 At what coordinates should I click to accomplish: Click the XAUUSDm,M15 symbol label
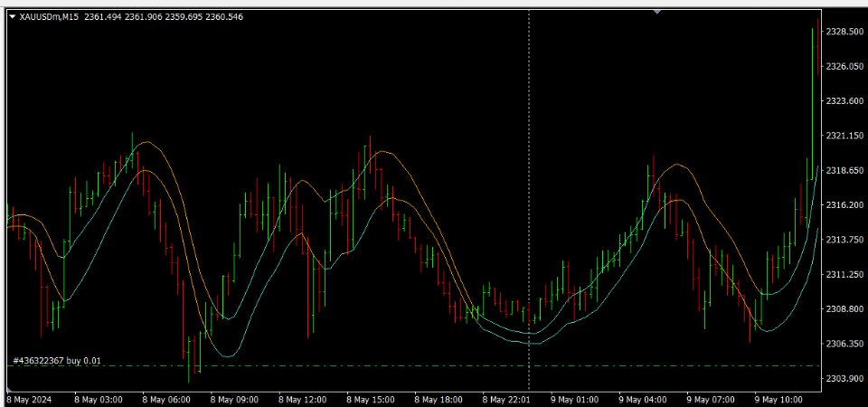49,17
